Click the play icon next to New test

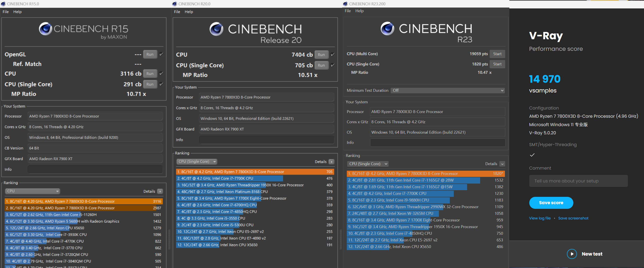click(572, 254)
